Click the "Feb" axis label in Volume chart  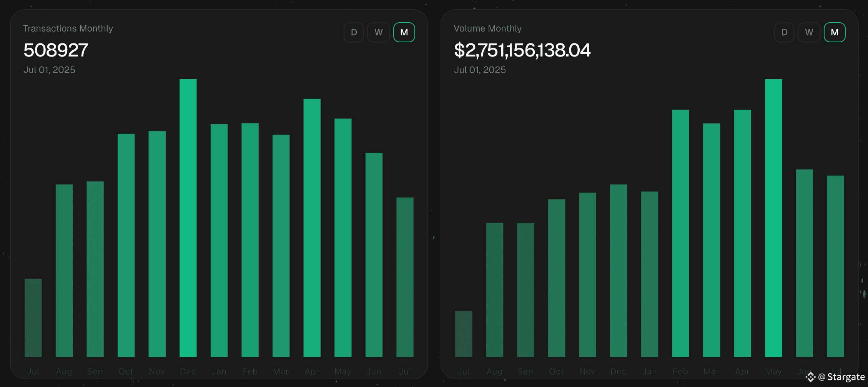click(x=680, y=371)
